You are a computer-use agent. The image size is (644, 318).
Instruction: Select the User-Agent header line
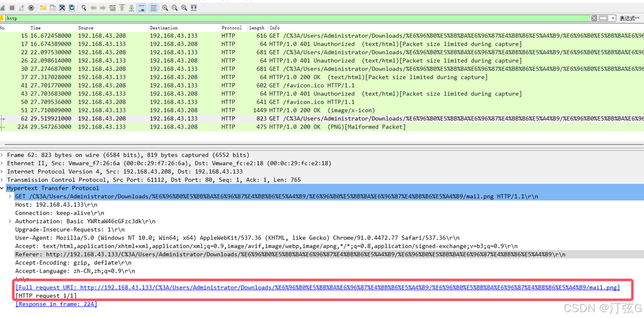[238, 238]
